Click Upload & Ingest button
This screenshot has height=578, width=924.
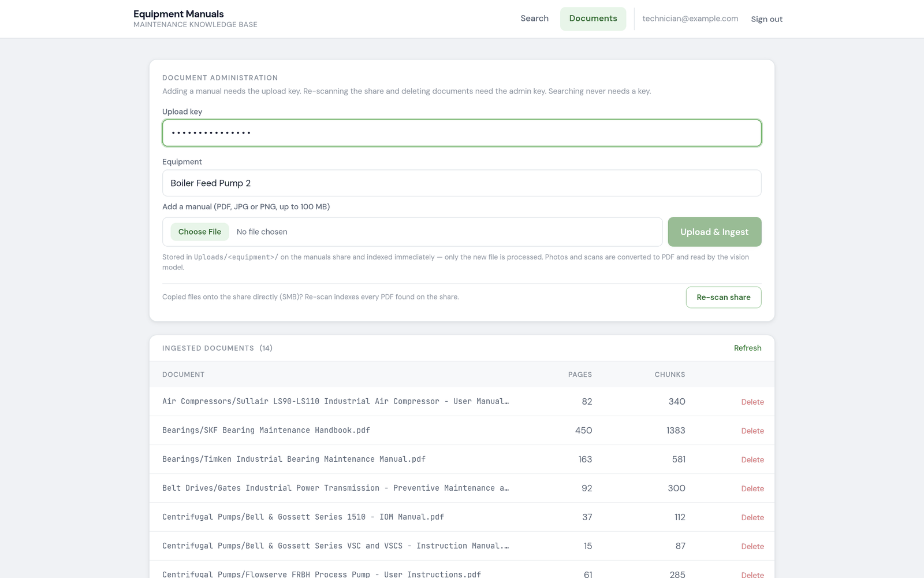pyautogui.click(x=714, y=232)
